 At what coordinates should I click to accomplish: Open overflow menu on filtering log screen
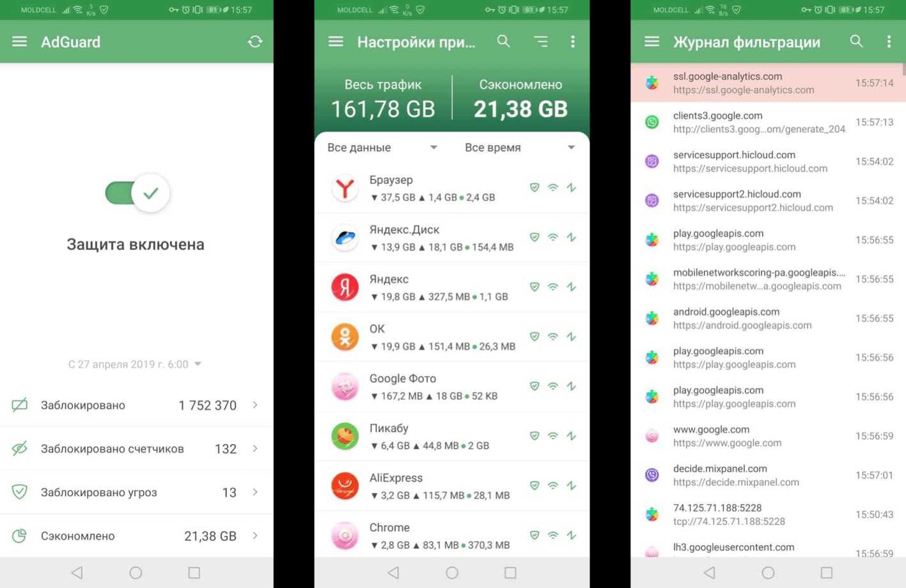coord(889,42)
